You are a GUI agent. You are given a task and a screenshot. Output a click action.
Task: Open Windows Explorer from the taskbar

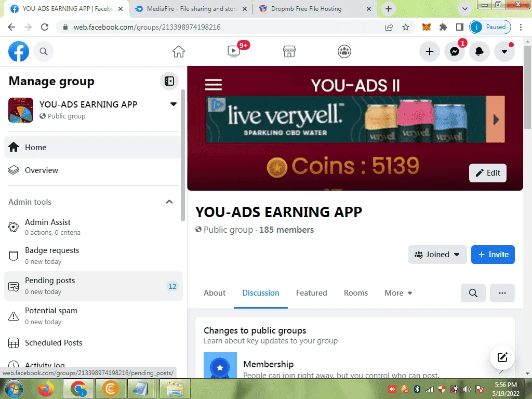pos(175,389)
